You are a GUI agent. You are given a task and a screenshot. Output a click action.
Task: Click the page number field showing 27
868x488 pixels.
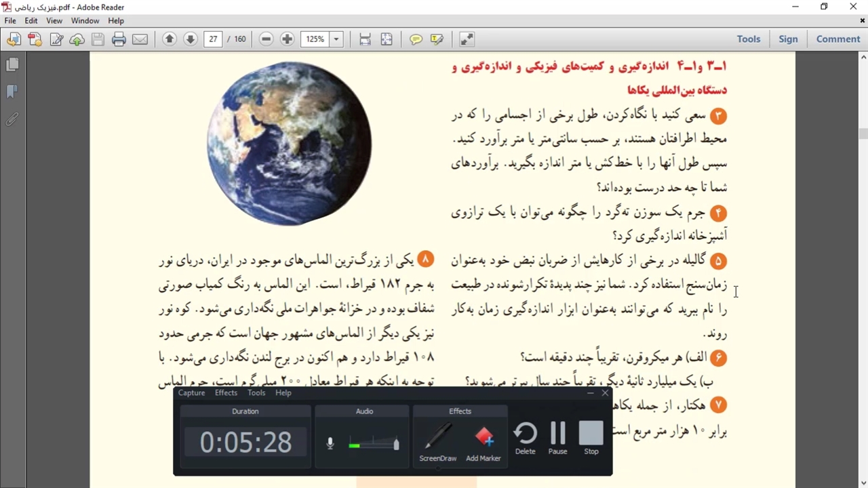[x=213, y=39]
